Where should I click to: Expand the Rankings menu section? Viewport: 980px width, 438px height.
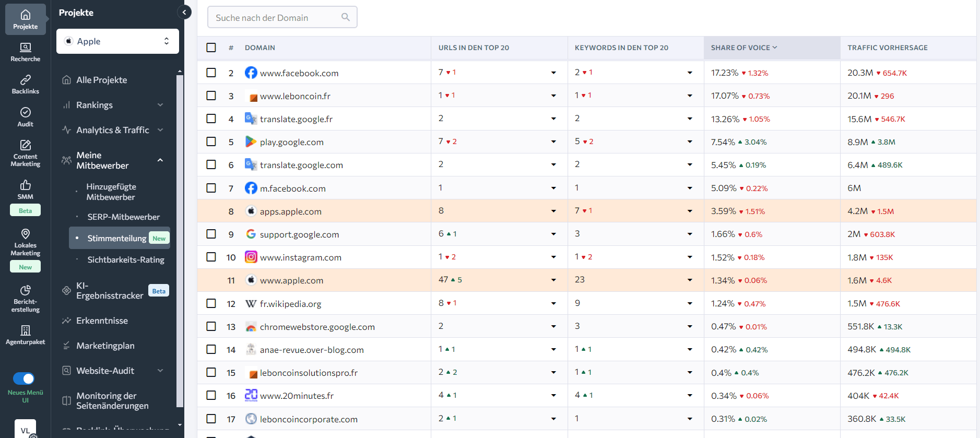click(x=160, y=105)
